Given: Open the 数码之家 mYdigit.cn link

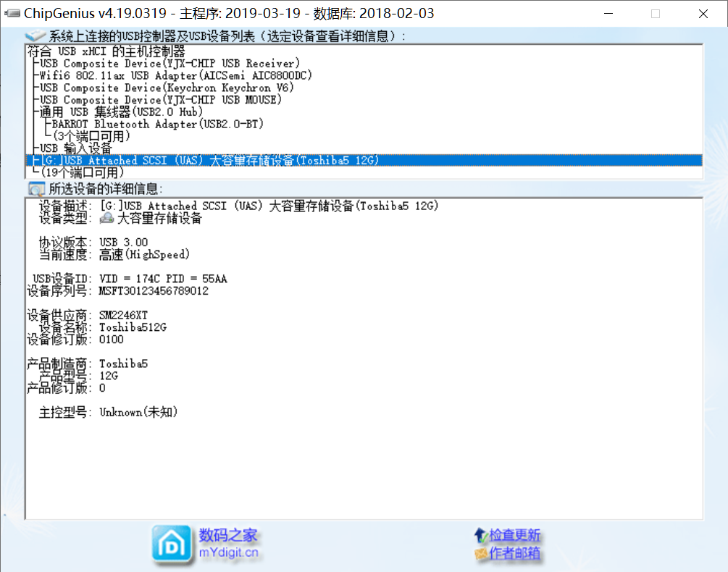Looking at the screenshot, I should tap(228, 544).
